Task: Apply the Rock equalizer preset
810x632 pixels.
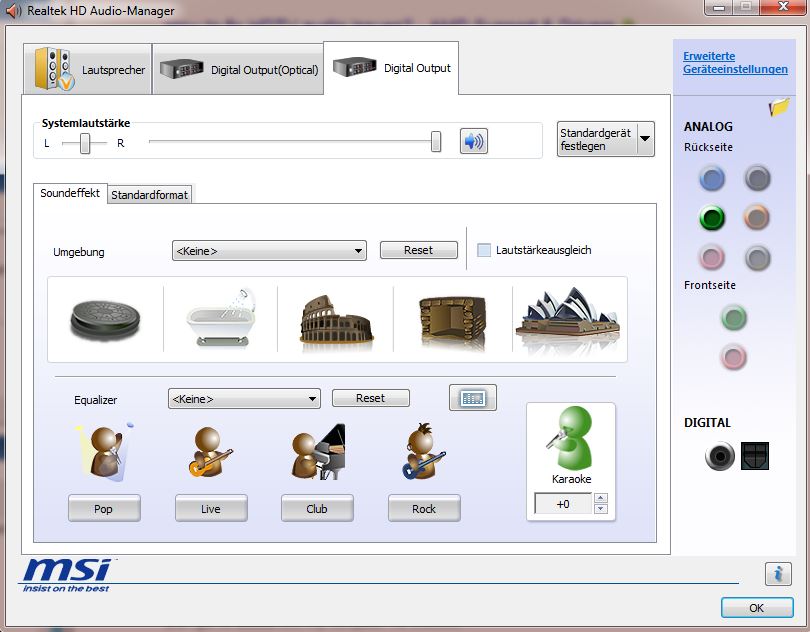Action: tap(424, 508)
